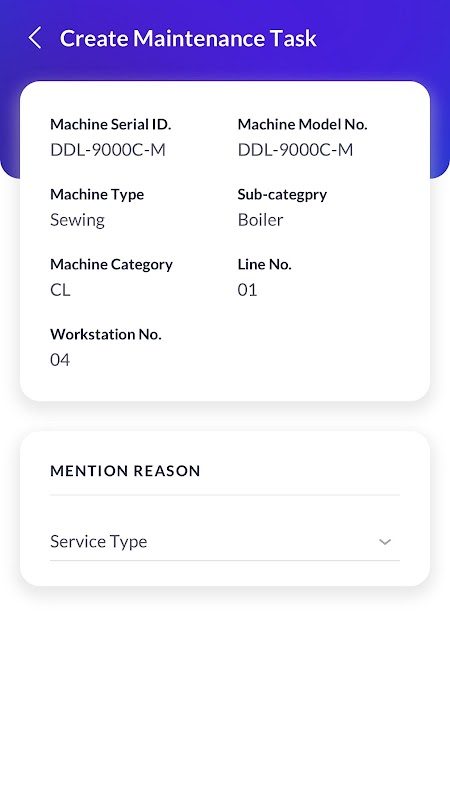Select the Line No. value 01
Viewport: 450px width, 800px height.
(247, 290)
